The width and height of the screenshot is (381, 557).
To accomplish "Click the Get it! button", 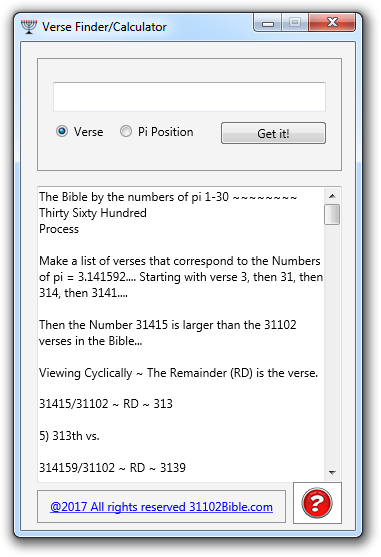I will (273, 133).
